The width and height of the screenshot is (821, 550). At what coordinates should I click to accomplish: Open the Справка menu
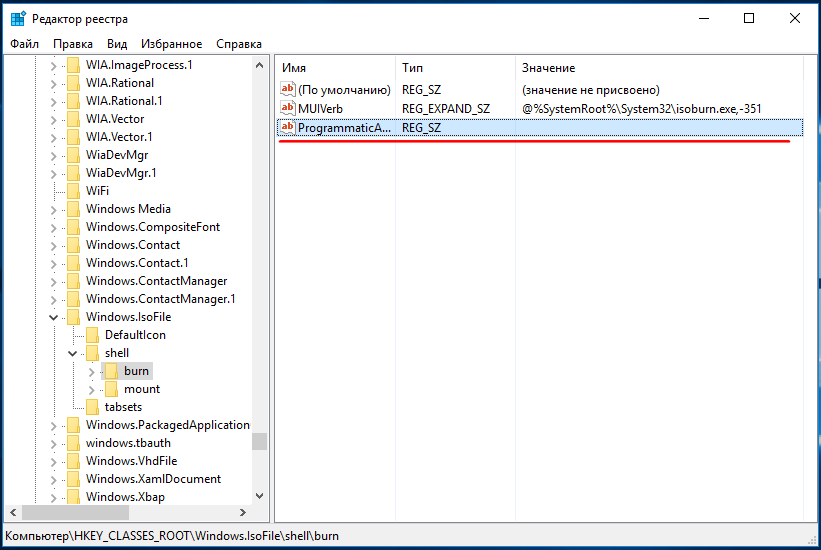[239, 44]
